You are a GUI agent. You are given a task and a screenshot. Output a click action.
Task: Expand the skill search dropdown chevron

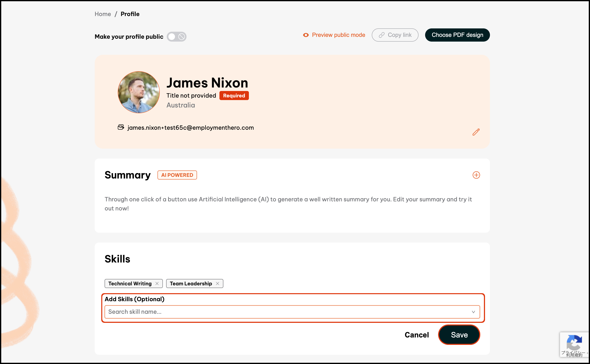coord(473,312)
